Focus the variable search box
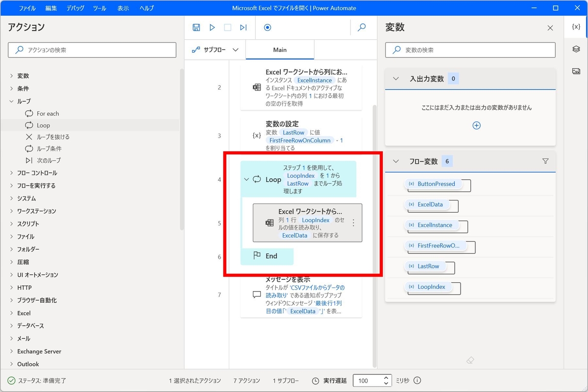This screenshot has height=392, width=588. point(470,50)
